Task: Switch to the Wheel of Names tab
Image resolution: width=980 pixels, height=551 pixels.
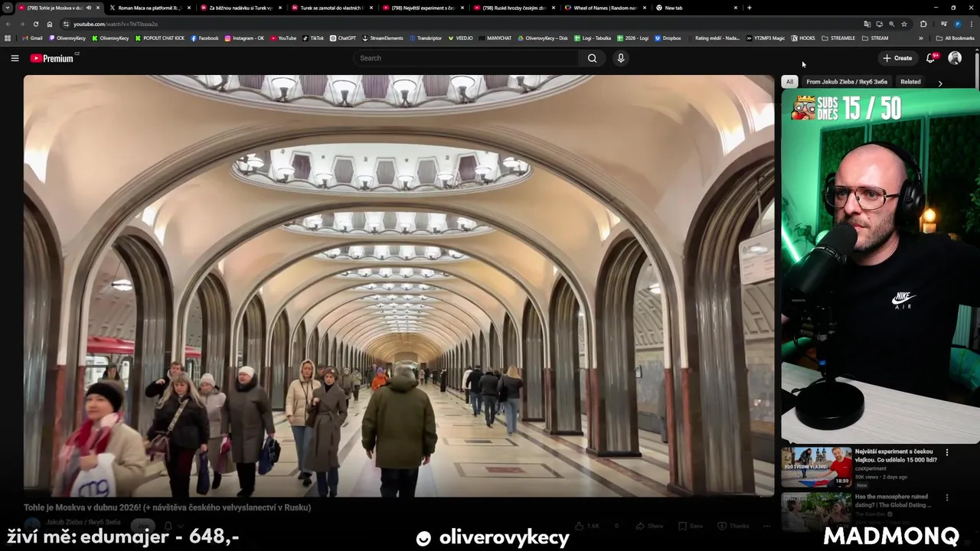Action: point(605,8)
